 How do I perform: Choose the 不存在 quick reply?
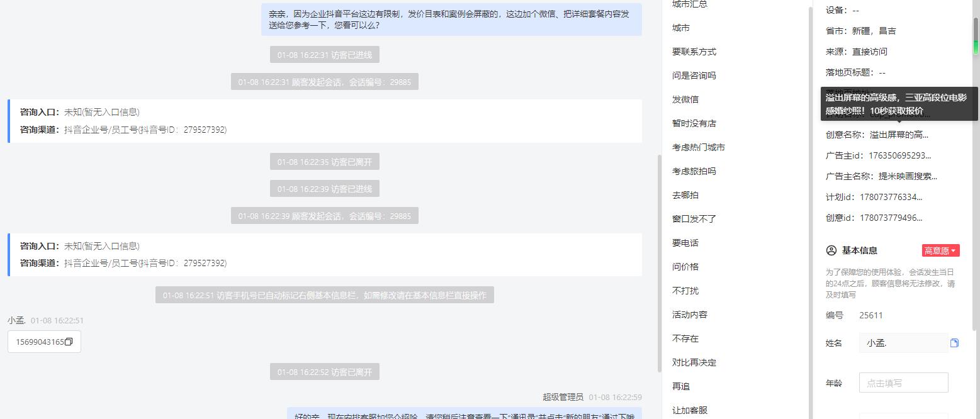click(685, 338)
